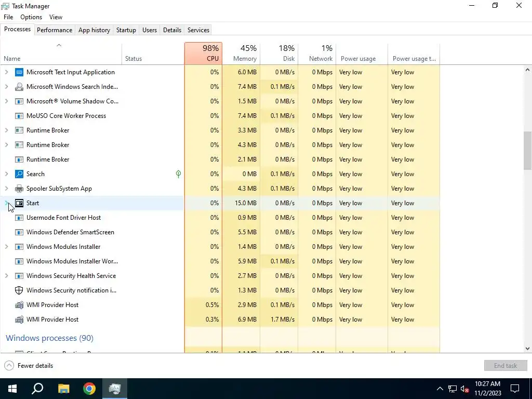
Task: Expand Microsoft Windows Search Indexer row
Action: 6,87
